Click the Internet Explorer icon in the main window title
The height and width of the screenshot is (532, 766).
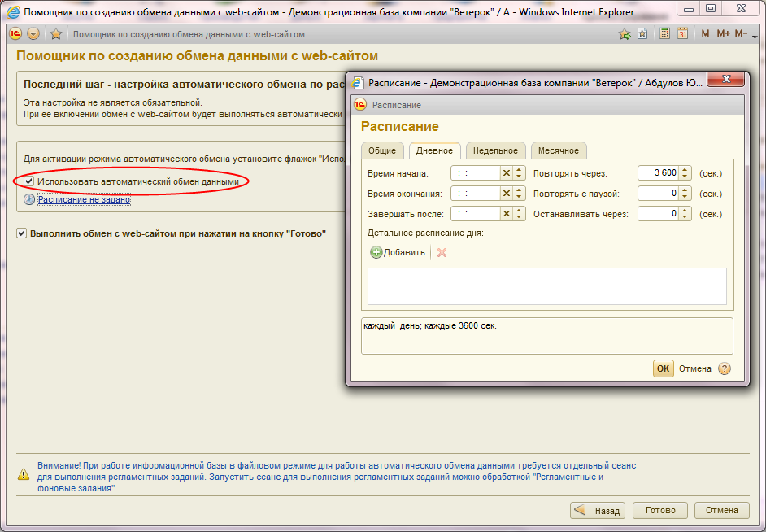pyautogui.click(x=14, y=11)
